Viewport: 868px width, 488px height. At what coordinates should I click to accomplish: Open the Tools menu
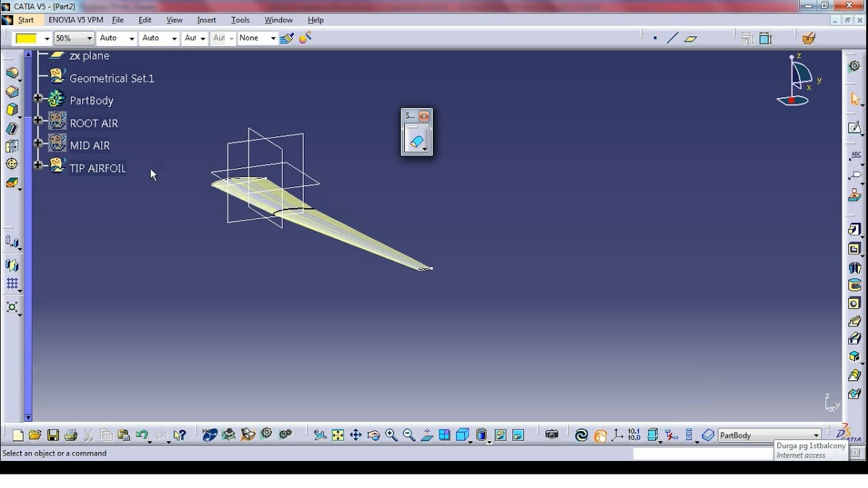(240, 20)
